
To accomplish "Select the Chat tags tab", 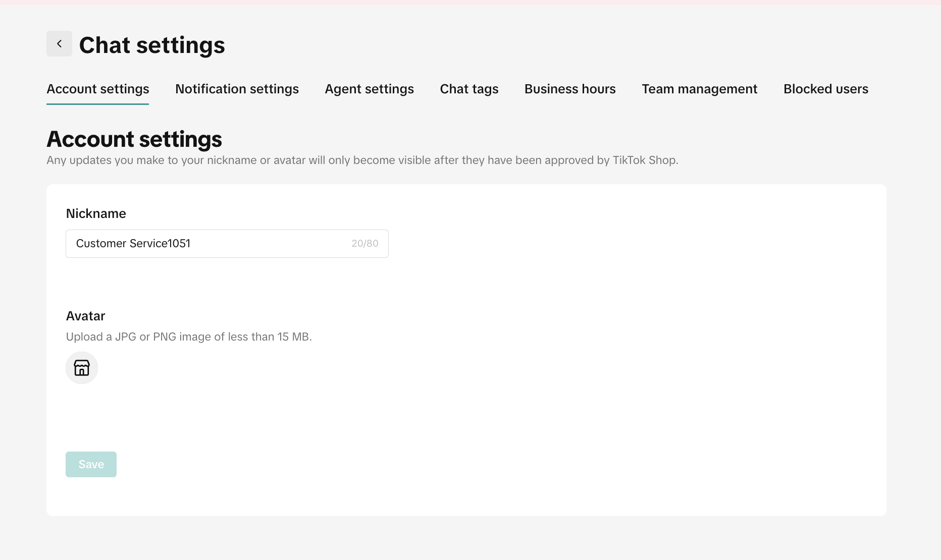I will click(x=469, y=89).
